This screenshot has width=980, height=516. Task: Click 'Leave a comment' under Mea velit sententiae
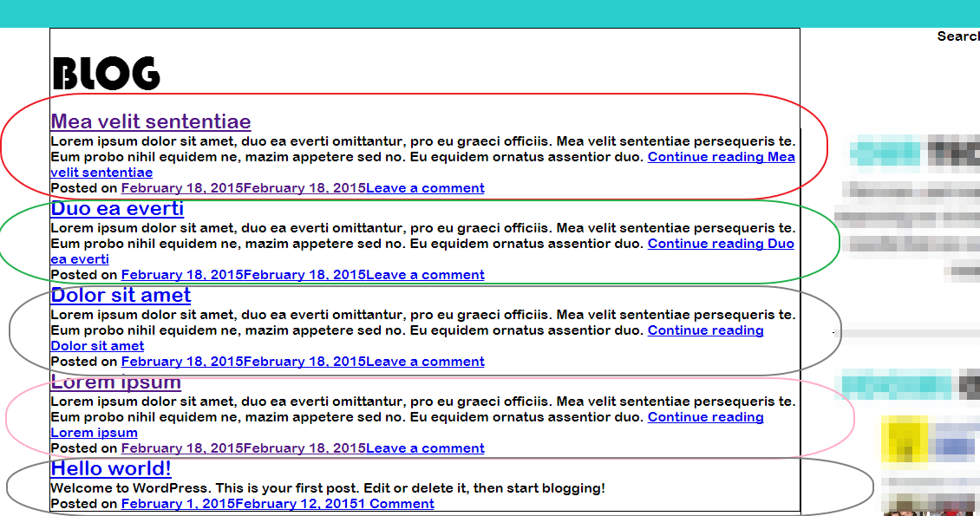point(425,188)
